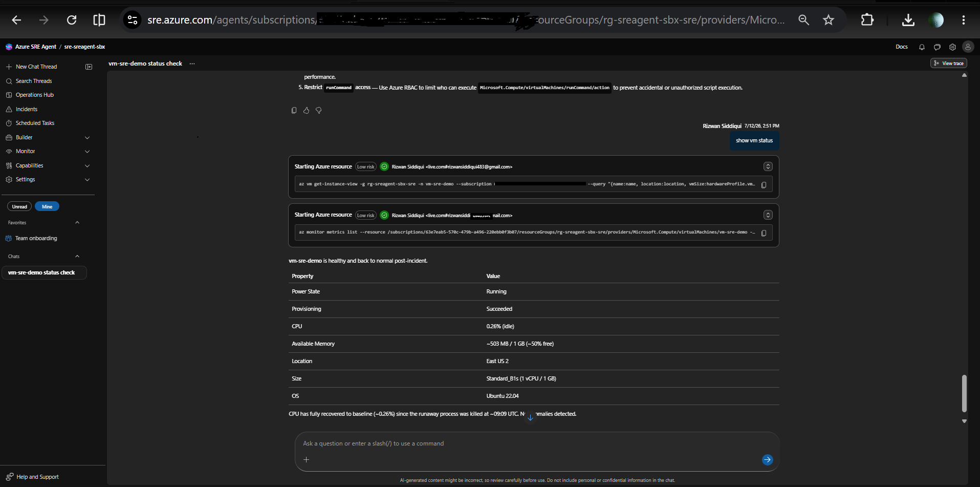Collapse the sidebar panel icon
The height and width of the screenshot is (487, 980).
pyautogui.click(x=89, y=67)
